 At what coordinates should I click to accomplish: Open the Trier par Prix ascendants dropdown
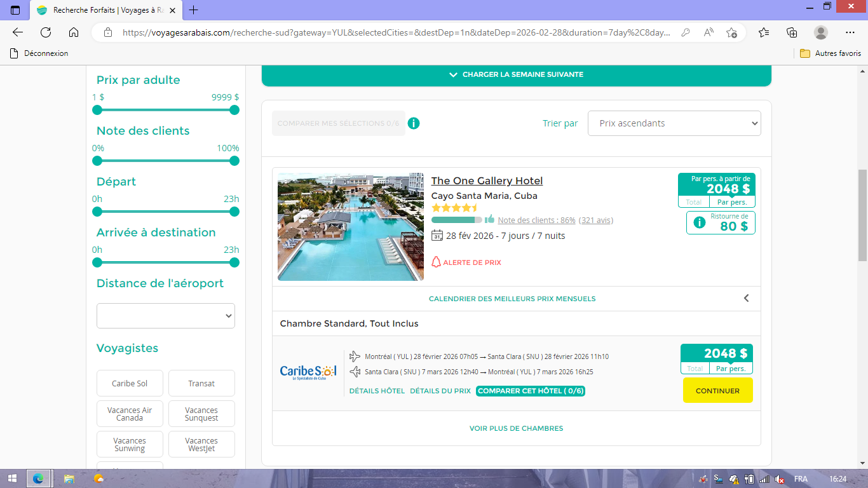[x=674, y=123]
